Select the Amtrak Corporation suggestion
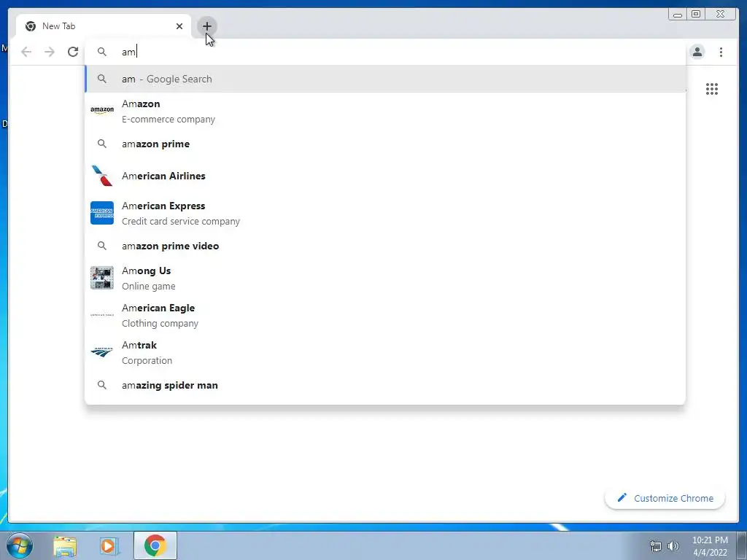The width and height of the screenshot is (747, 560). pos(385,352)
